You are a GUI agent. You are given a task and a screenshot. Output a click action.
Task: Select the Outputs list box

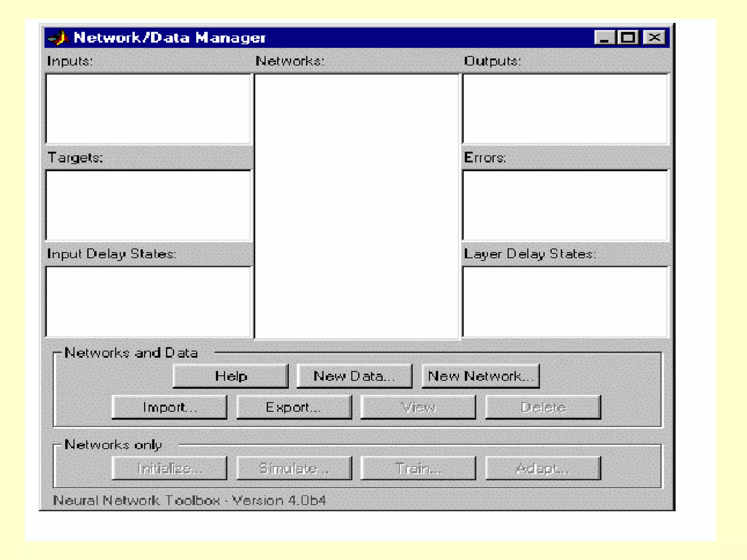[x=565, y=109]
